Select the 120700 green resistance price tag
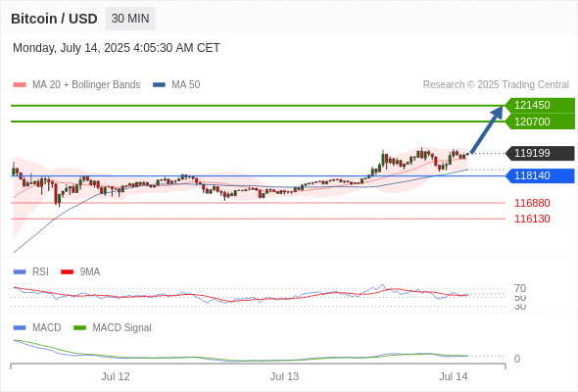 tap(540, 122)
